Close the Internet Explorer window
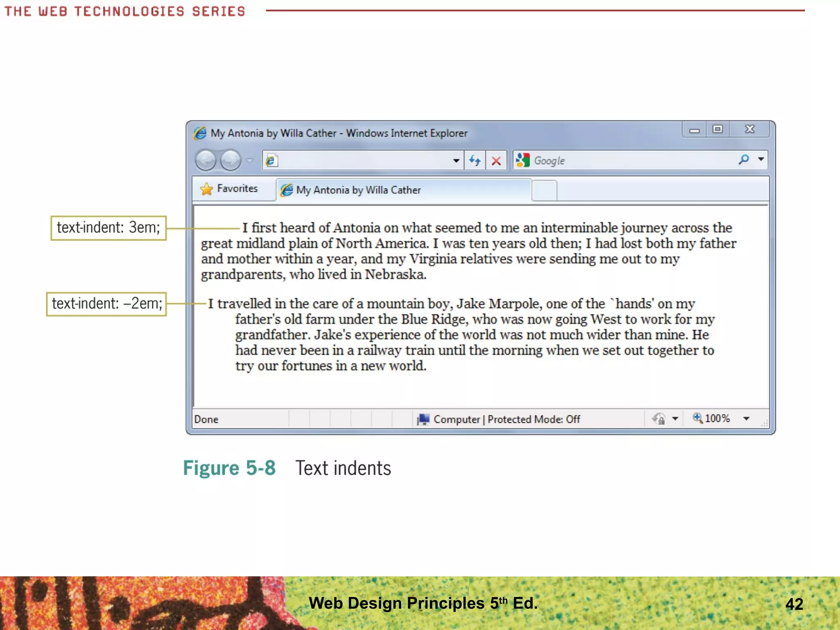Viewport: 840px width, 630px height. [x=750, y=130]
